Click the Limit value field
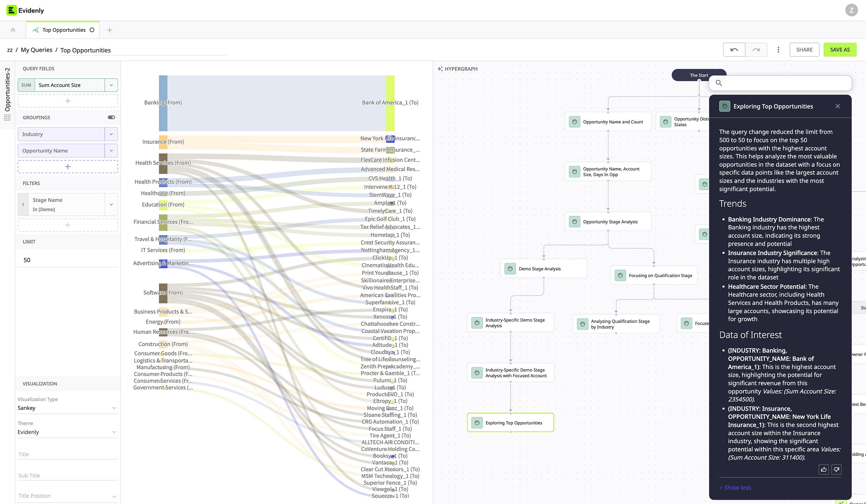 [x=68, y=260]
